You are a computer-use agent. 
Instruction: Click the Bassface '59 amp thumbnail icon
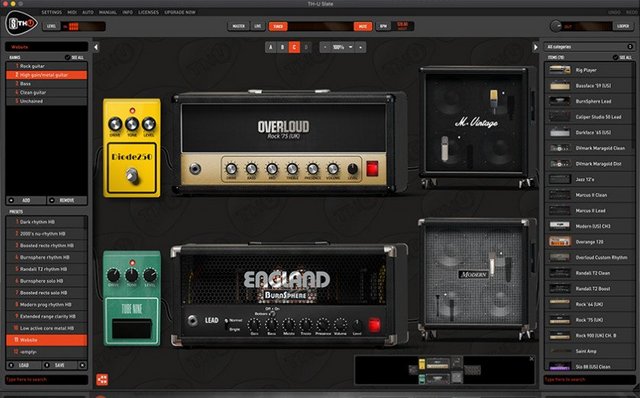click(560, 85)
